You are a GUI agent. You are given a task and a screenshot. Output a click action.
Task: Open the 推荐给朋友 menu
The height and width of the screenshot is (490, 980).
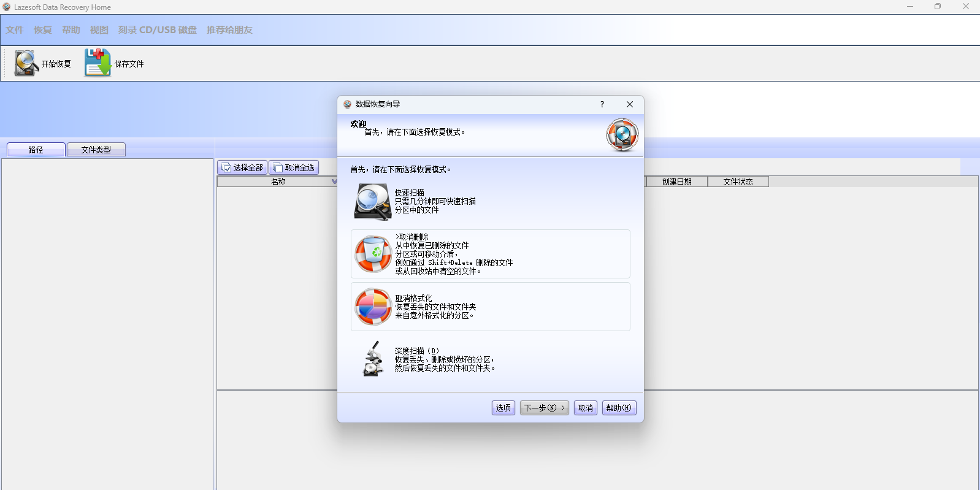(229, 30)
